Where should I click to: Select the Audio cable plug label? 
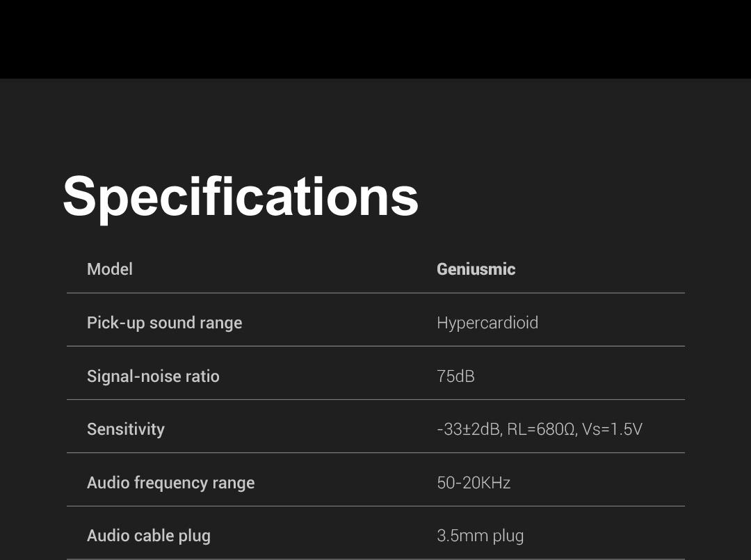point(149,536)
